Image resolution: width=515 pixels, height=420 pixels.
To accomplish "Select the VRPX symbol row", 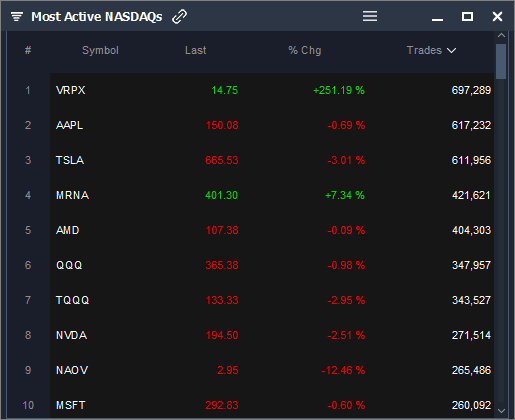I will (x=272, y=90).
